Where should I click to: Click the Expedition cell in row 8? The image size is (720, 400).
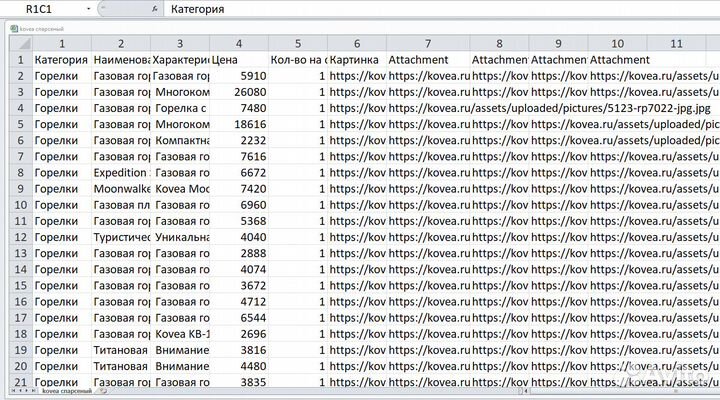tap(121, 173)
